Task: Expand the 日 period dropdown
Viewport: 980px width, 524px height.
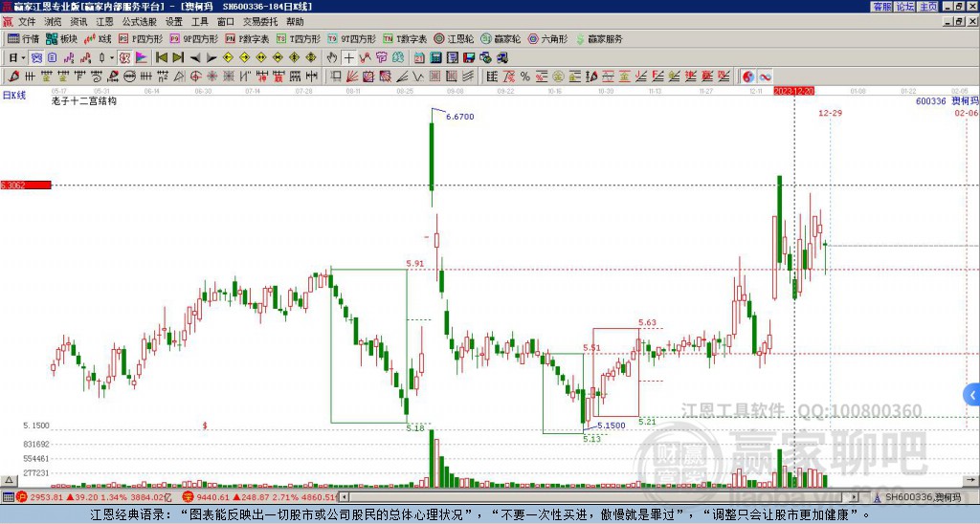Action: tap(23, 58)
